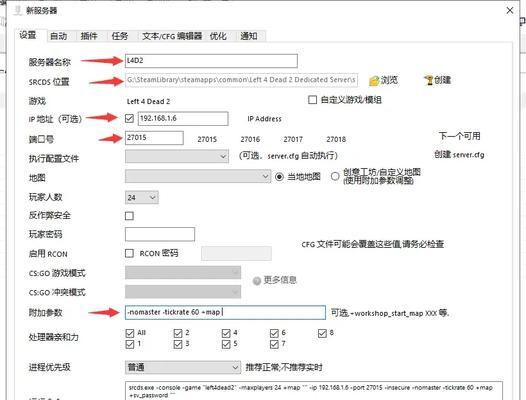The height and width of the screenshot is (400, 526).
Task: Expand the 执行配置文件 dropdown
Action: click(177, 156)
